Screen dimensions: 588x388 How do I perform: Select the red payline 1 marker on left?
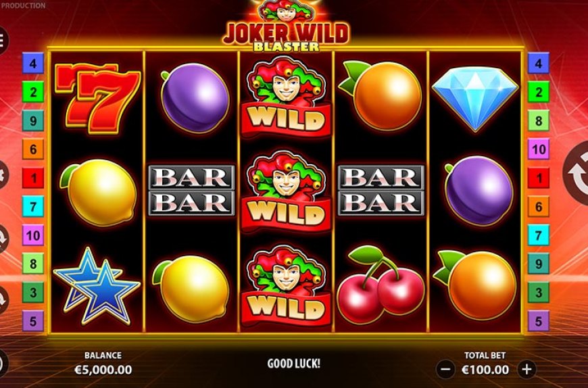click(33, 178)
